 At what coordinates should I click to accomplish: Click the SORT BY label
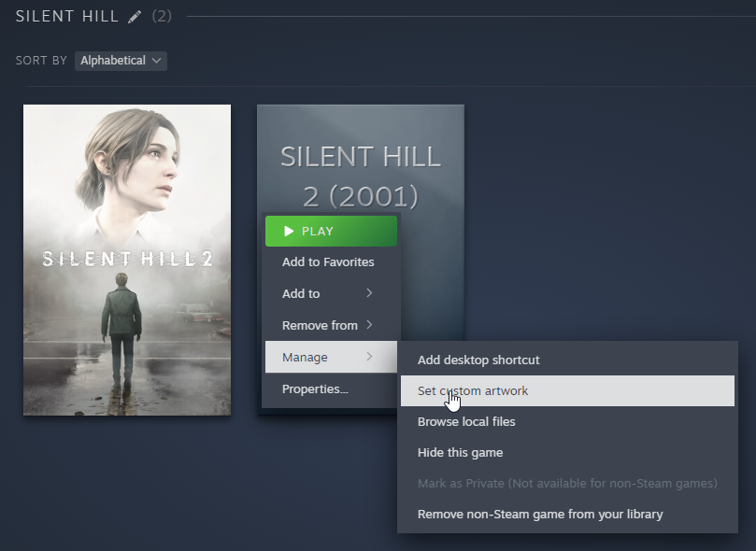[41, 61]
